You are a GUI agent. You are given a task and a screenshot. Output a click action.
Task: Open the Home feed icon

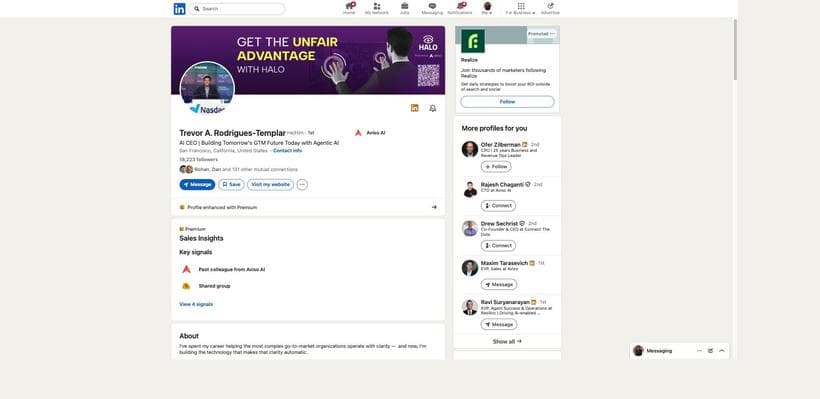(349, 8)
